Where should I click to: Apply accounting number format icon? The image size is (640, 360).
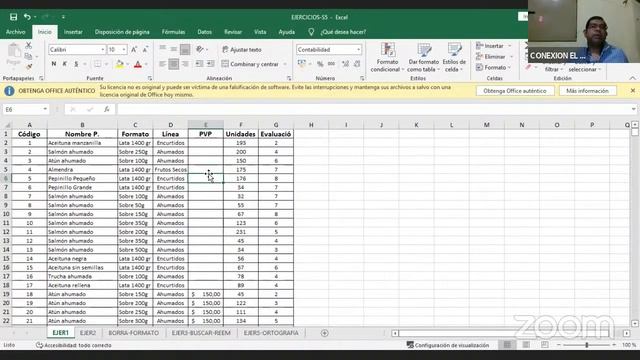click(302, 64)
